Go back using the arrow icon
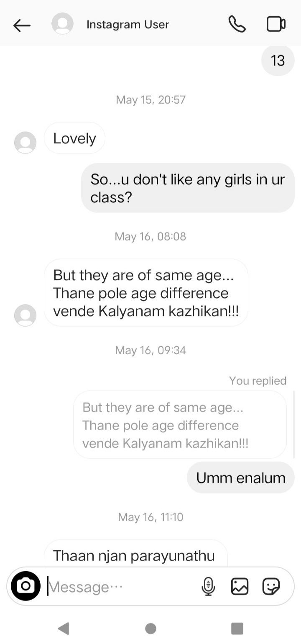The image size is (301, 644). click(22, 26)
